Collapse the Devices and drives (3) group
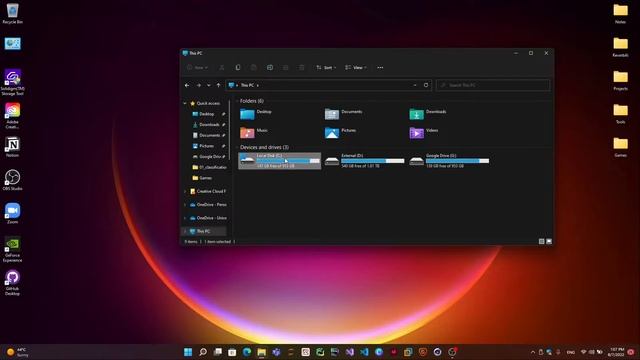 pyautogui.click(x=237, y=147)
